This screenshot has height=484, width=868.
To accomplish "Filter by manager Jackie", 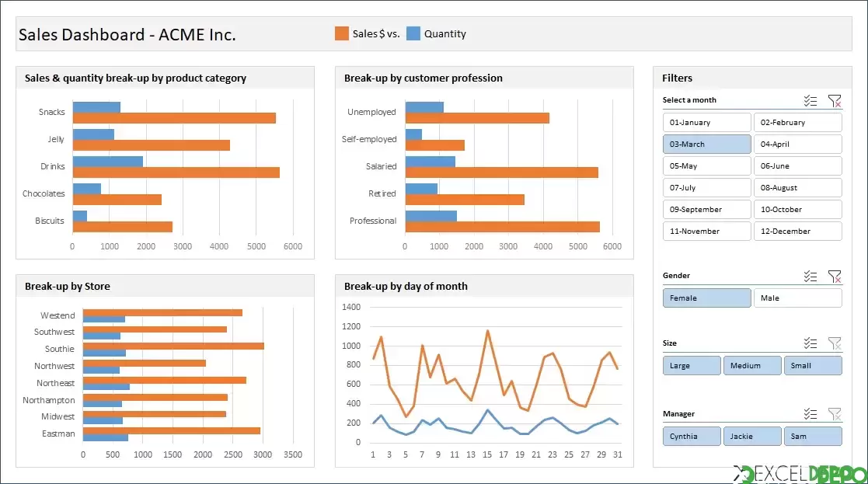I will 752,436.
